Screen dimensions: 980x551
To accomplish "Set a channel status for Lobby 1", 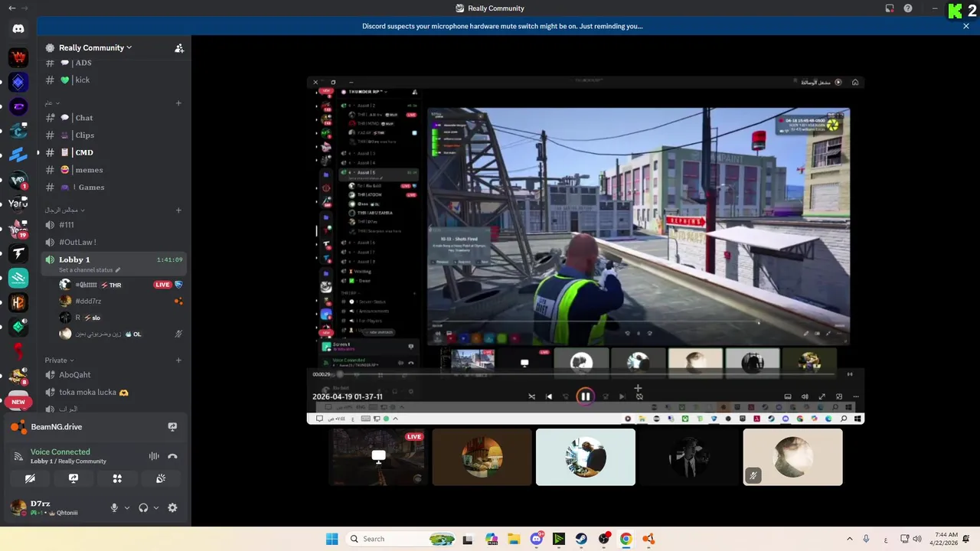I will tap(90, 270).
